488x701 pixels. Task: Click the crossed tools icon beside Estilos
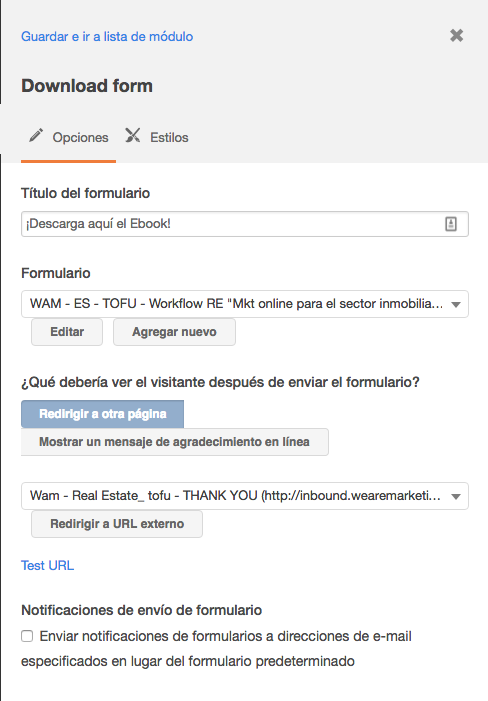click(133, 135)
